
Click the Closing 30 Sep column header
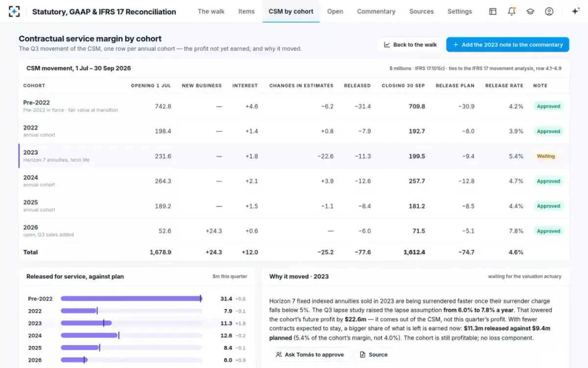pyautogui.click(x=403, y=85)
